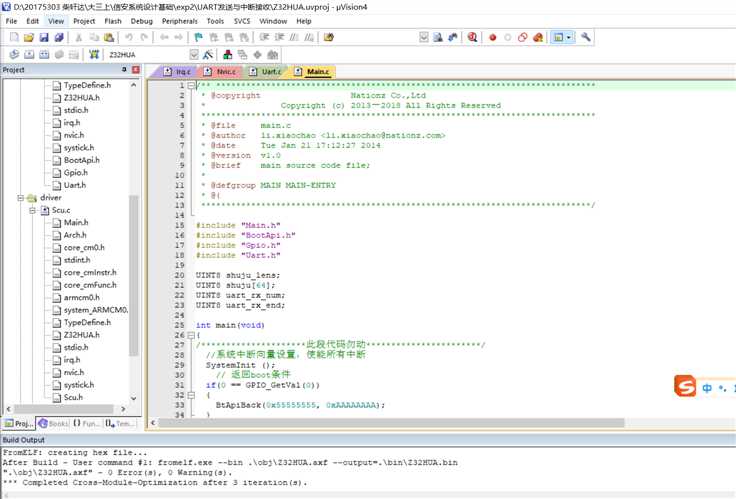This screenshot has width=736, height=499.
Task: Open the SVCS menu
Action: [x=242, y=21]
